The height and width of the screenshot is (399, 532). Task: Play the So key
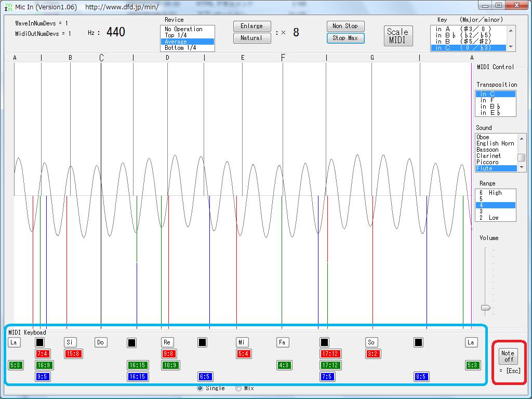(x=371, y=342)
